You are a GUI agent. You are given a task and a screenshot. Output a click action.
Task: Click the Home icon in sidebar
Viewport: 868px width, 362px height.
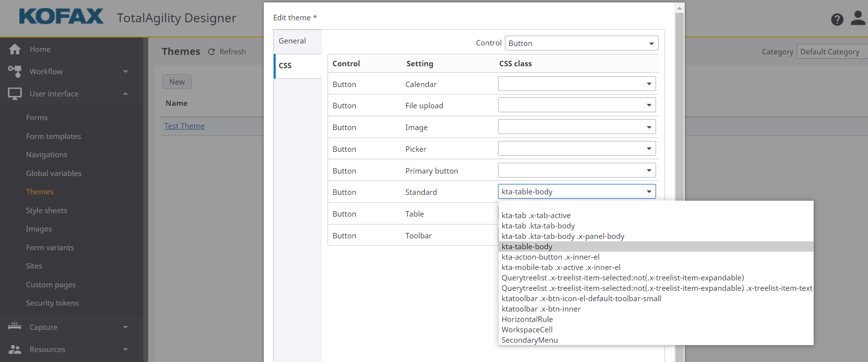click(15, 49)
